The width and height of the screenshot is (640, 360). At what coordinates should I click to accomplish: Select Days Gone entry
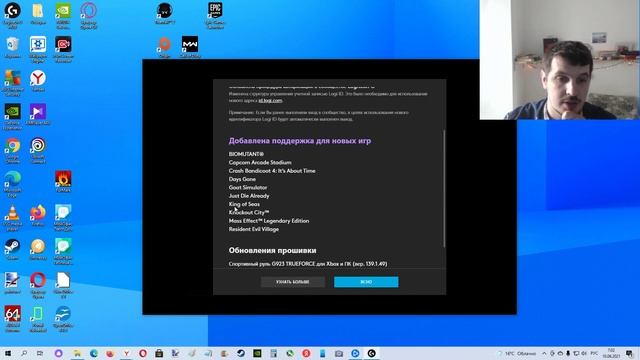click(242, 179)
